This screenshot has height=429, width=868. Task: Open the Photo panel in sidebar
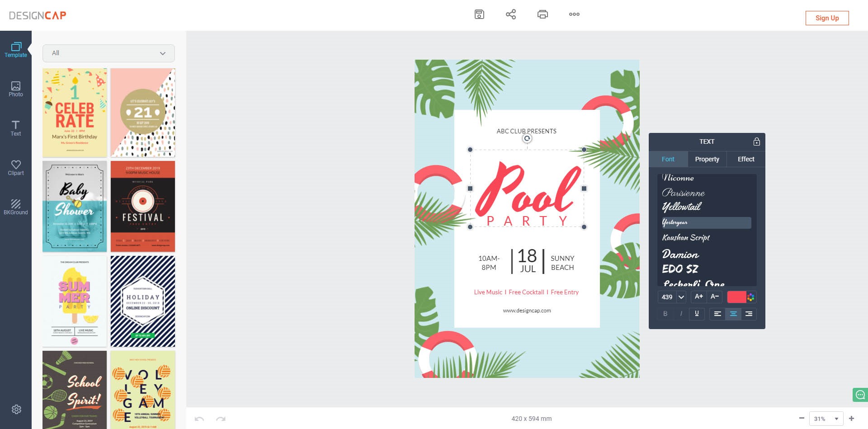(x=16, y=89)
